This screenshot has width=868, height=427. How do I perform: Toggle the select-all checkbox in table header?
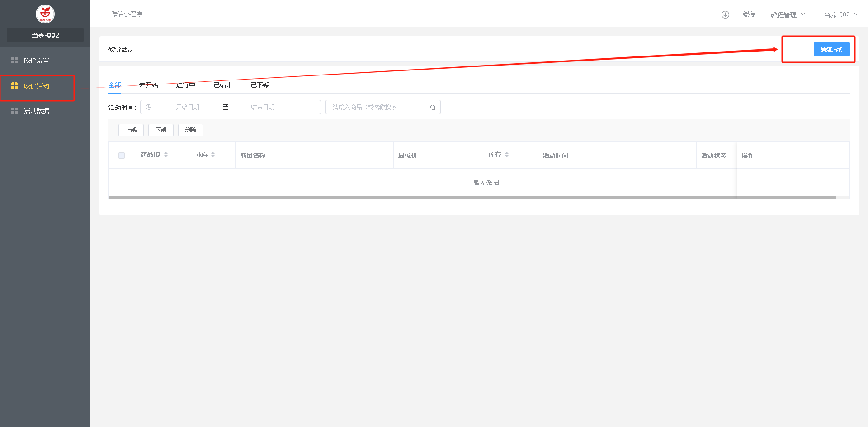click(122, 155)
